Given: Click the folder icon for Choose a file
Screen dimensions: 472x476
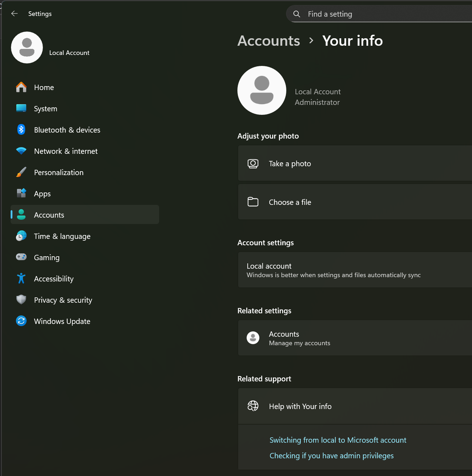Looking at the screenshot, I should (253, 202).
